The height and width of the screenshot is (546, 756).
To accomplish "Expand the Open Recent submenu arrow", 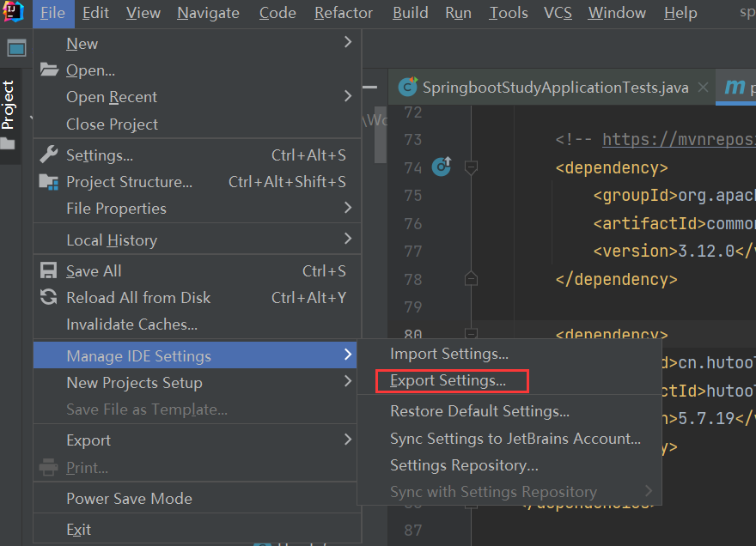I will point(348,96).
